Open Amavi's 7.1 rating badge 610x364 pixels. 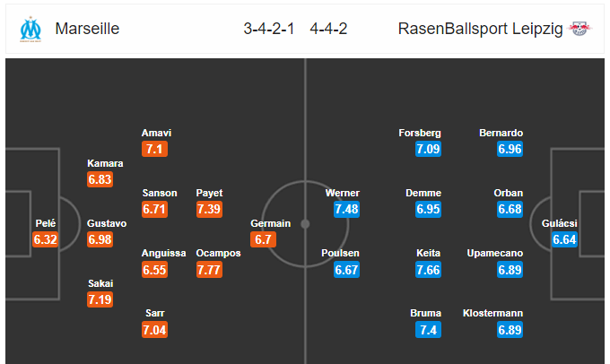(155, 149)
